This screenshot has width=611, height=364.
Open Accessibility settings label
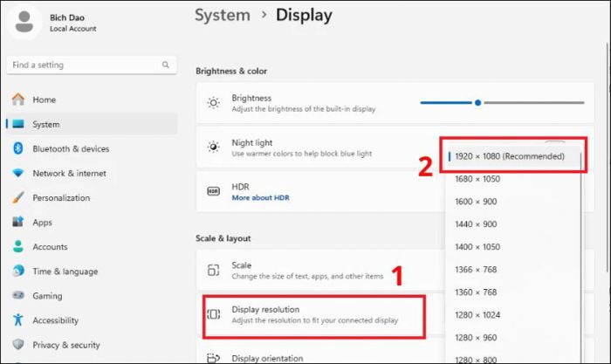tap(55, 320)
